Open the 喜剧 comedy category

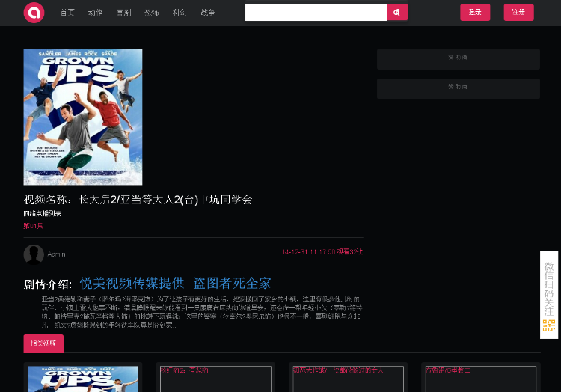point(123,13)
